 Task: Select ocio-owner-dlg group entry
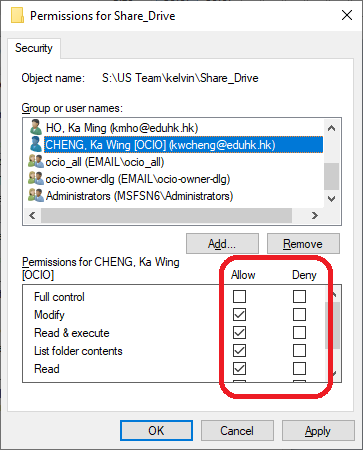(x=138, y=179)
